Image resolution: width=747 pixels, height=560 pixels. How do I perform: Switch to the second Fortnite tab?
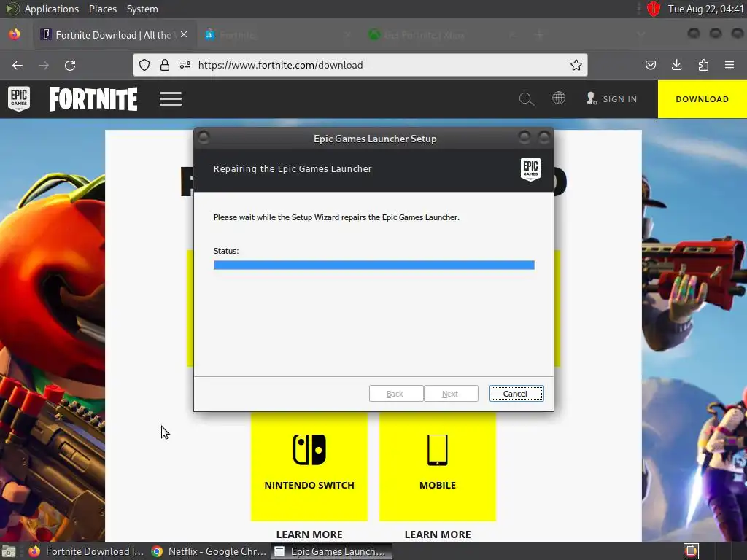279,35
